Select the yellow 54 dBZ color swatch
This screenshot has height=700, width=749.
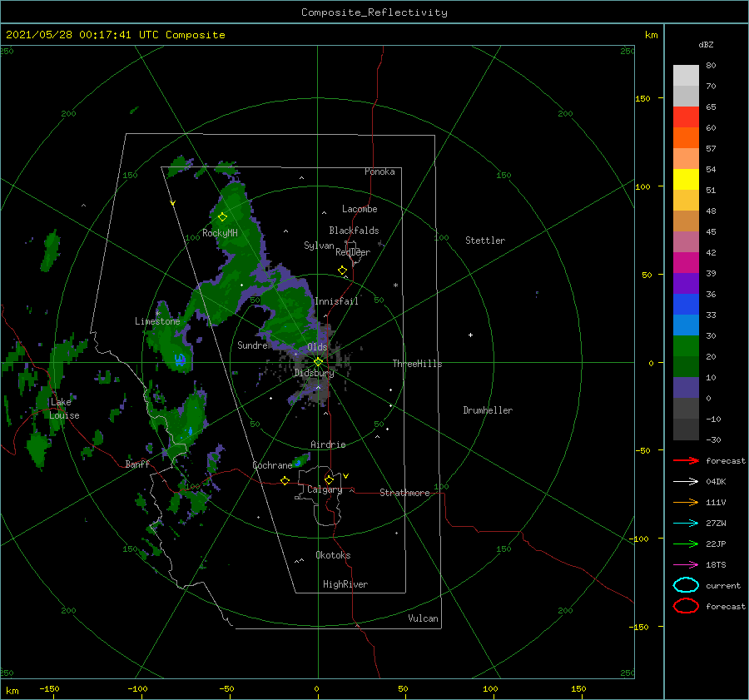686,179
